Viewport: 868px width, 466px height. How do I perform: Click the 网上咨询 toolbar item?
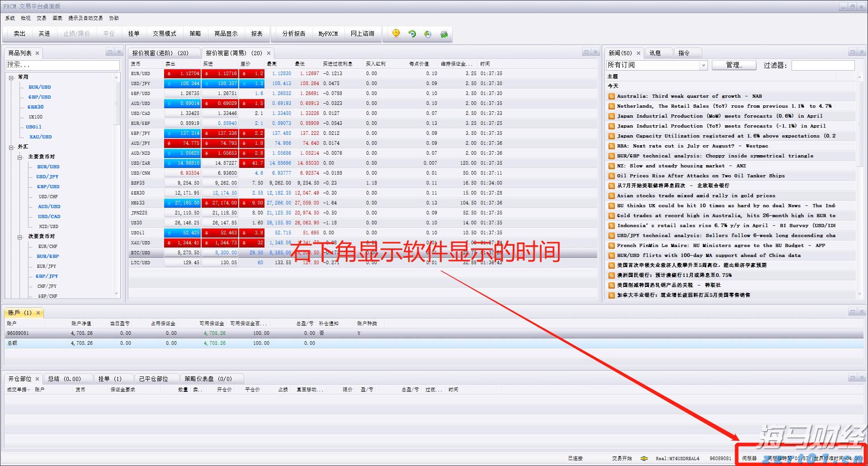point(363,33)
